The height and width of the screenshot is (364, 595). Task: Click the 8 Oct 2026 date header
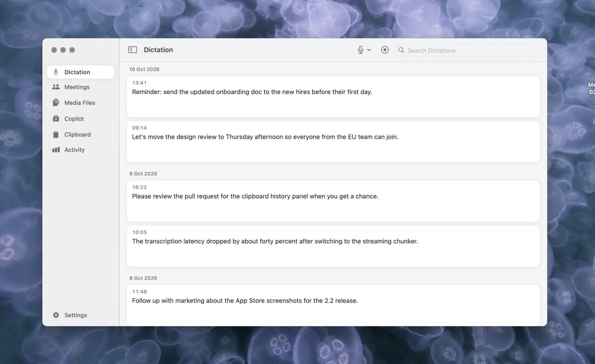143,278
